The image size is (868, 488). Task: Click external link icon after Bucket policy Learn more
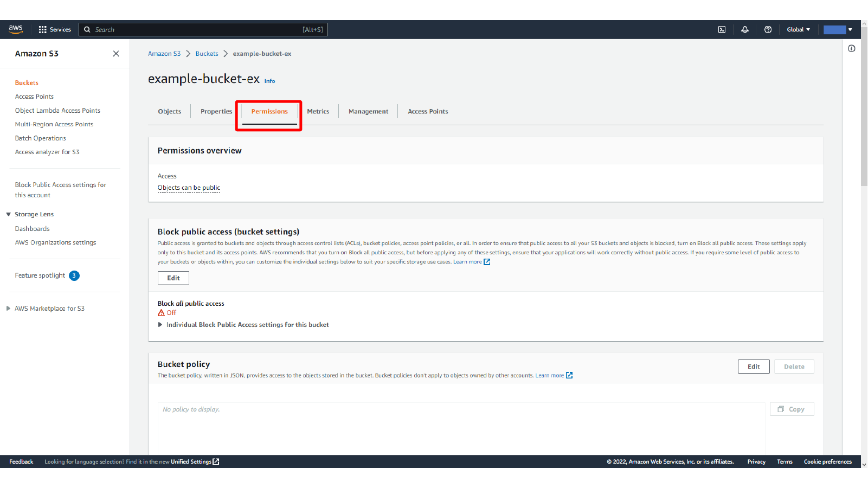[569, 376]
